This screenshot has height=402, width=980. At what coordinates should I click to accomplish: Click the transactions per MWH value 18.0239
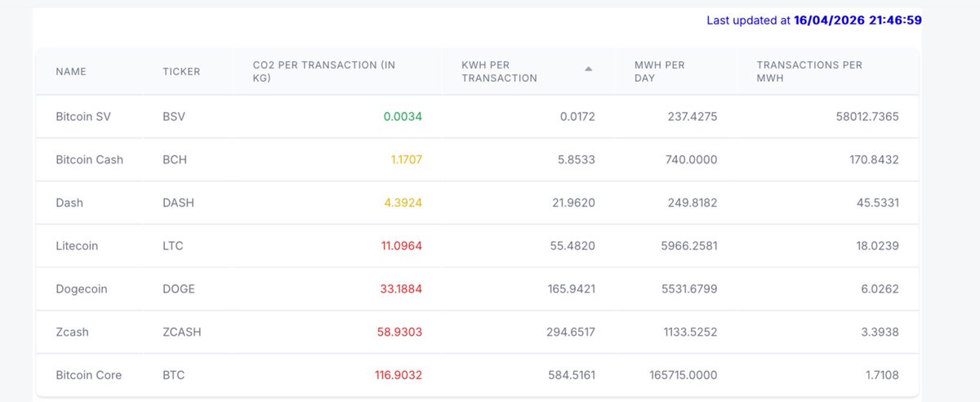pos(877,246)
